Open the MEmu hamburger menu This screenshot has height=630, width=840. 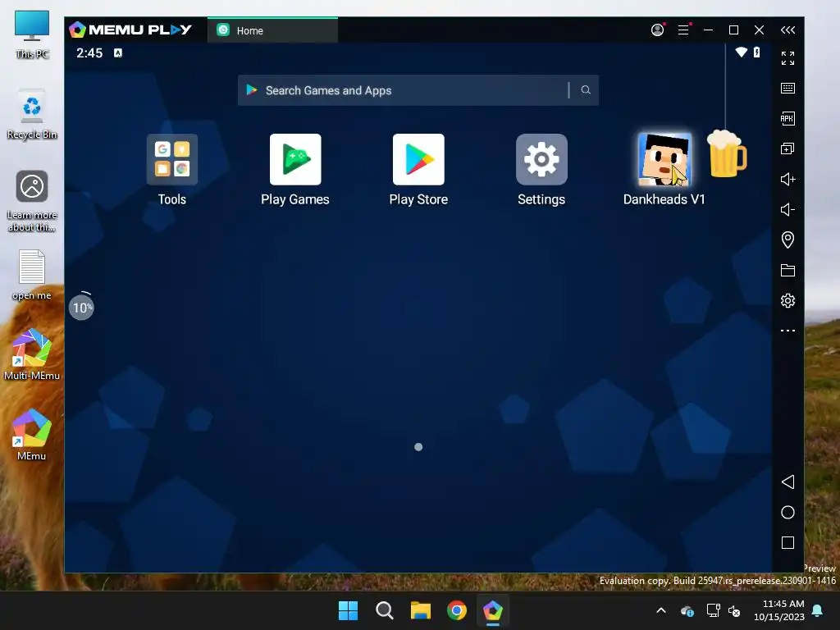pos(683,30)
